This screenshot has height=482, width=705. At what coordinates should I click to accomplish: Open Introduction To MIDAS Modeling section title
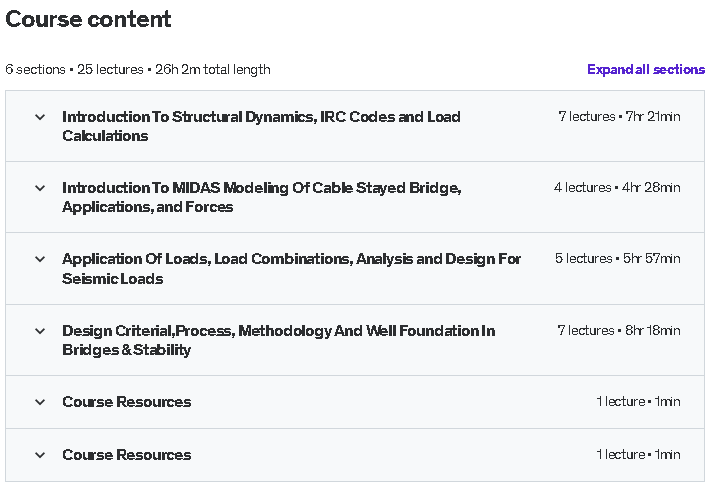pyautogui.click(x=262, y=197)
